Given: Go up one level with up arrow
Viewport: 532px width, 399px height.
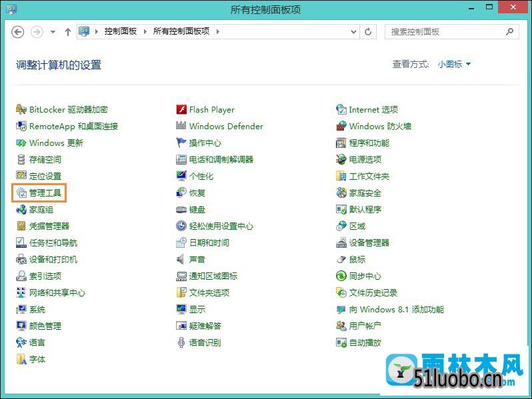Looking at the screenshot, I should pos(68,32).
